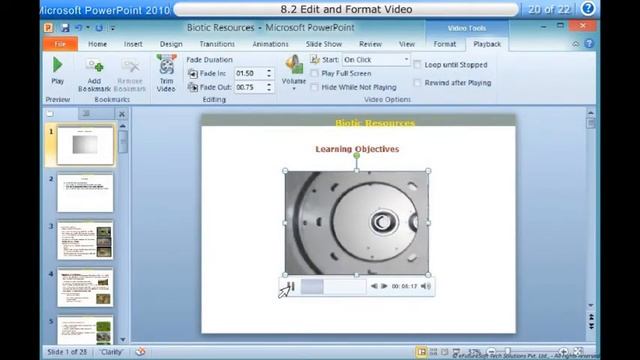Zoom in using the plus button
The height and width of the screenshot is (360, 640).
563,351
